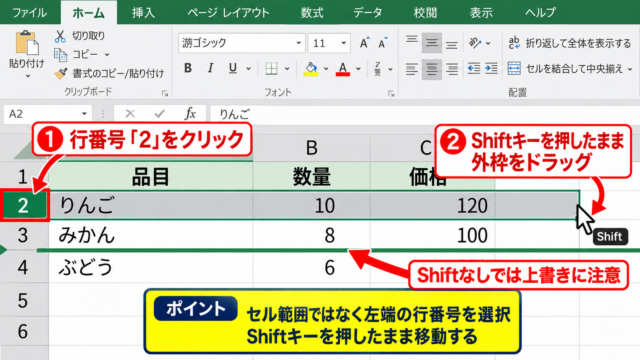Click the Copy (コピー) icon
Image resolution: width=640 pixels, height=360 pixels.
point(60,54)
